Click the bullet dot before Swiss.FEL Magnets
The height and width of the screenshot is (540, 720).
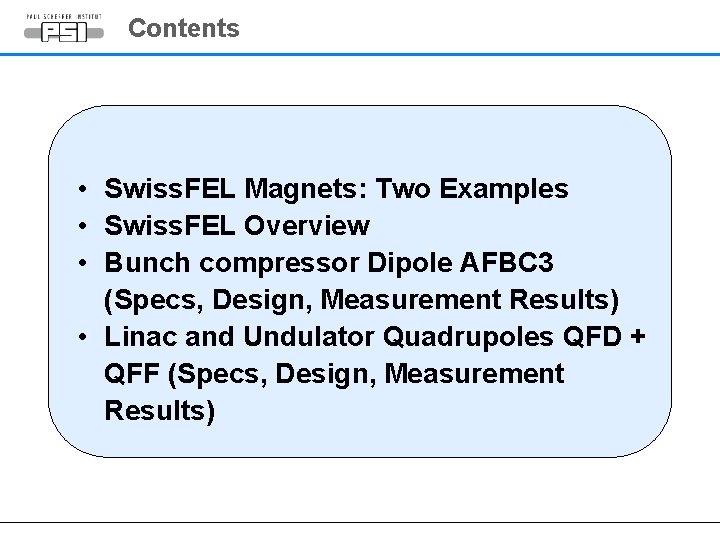(x=86, y=189)
